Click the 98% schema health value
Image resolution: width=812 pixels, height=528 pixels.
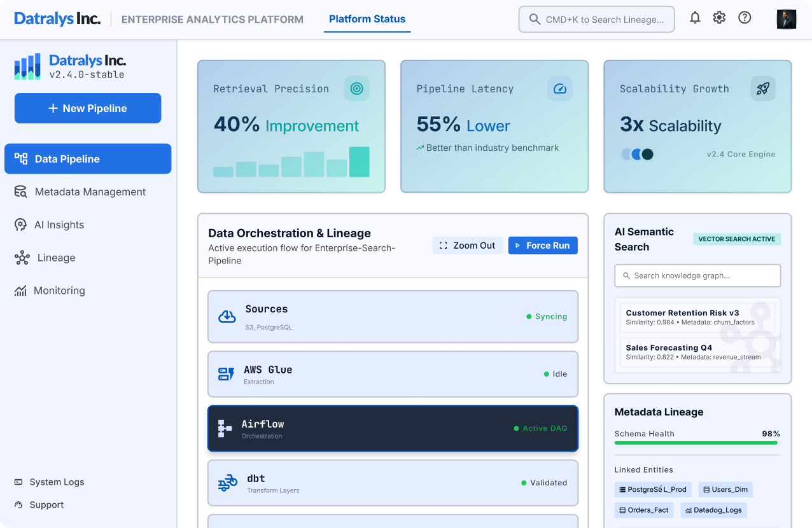[771, 434]
